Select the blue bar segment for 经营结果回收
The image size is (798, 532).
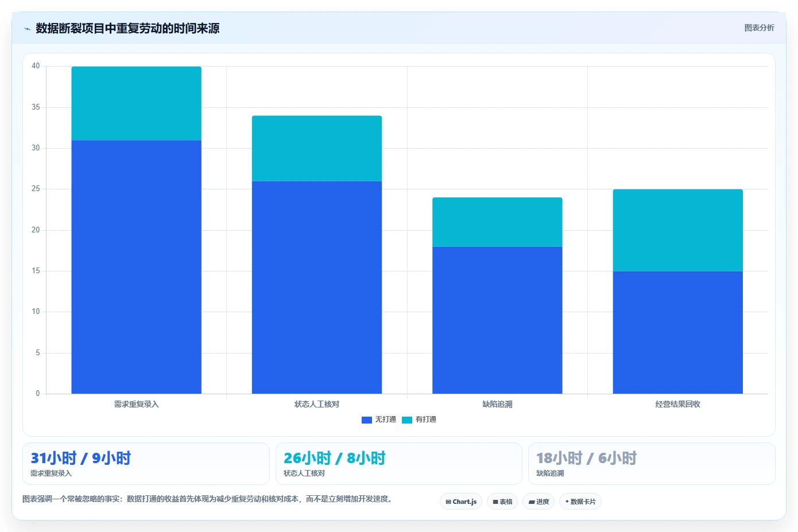(x=678, y=332)
